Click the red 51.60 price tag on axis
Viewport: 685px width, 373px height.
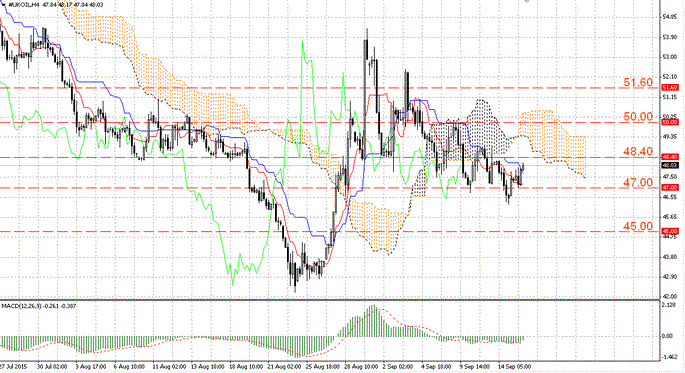click(670, 88)
